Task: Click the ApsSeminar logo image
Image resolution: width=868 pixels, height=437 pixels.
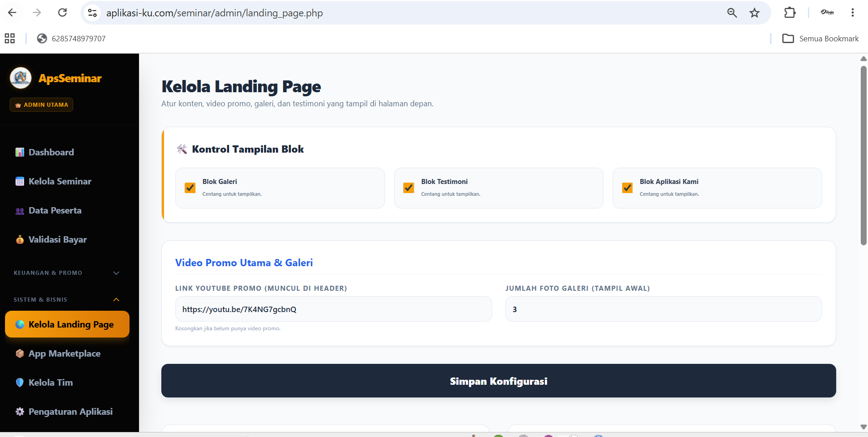Action: 20,78
